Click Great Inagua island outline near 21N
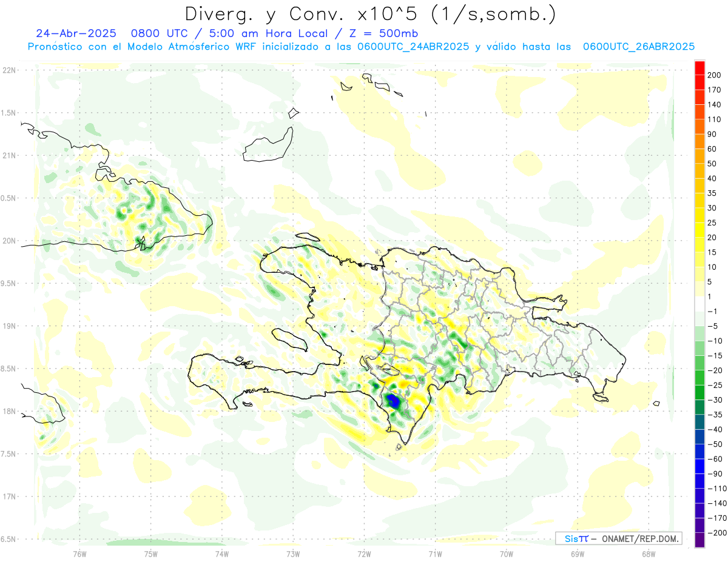Screen dimensions: 728x562 pos(269,146)
